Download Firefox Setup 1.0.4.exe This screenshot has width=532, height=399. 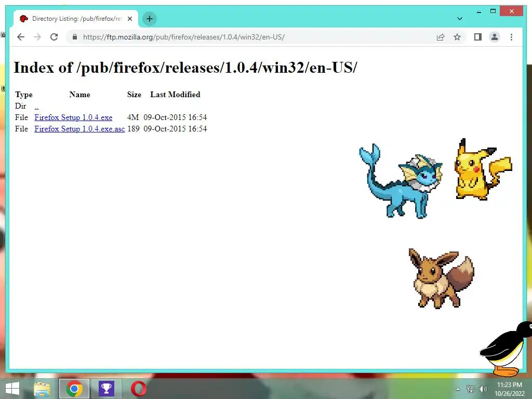click(73, 117)
